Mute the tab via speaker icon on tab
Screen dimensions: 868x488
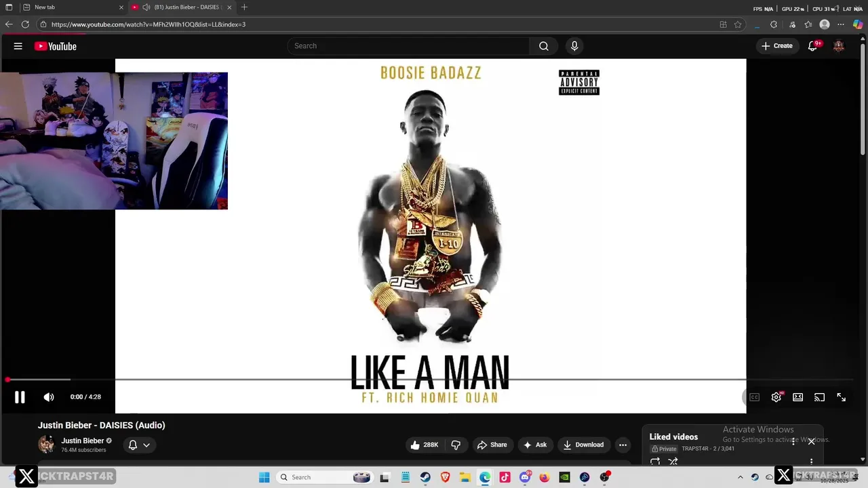146,7
